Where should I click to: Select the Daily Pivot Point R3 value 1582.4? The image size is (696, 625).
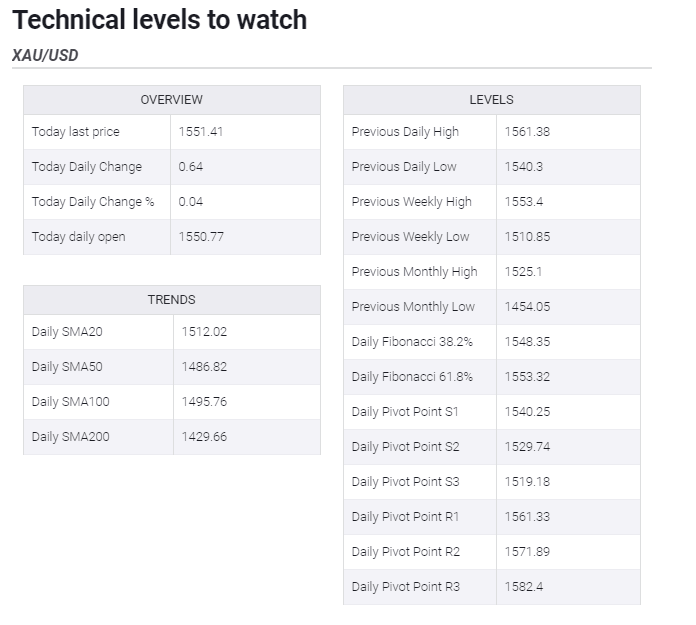tap(523, 587)
